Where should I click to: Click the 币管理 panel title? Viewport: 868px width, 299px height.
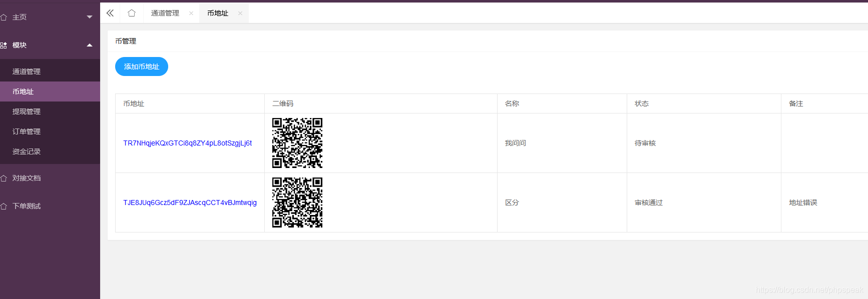pos(126,41)
